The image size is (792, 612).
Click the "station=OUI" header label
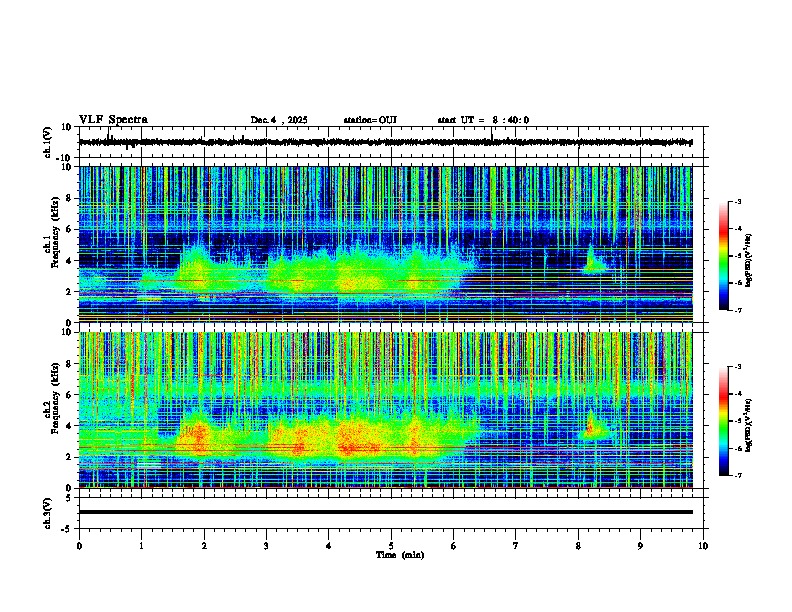point(370,120)
